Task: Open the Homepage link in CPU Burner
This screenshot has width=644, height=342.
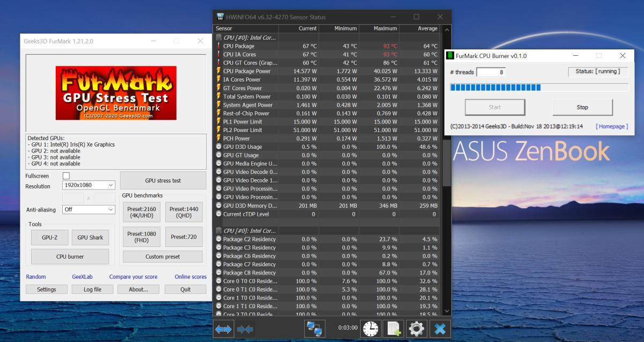Action: [x=611, y=126]
